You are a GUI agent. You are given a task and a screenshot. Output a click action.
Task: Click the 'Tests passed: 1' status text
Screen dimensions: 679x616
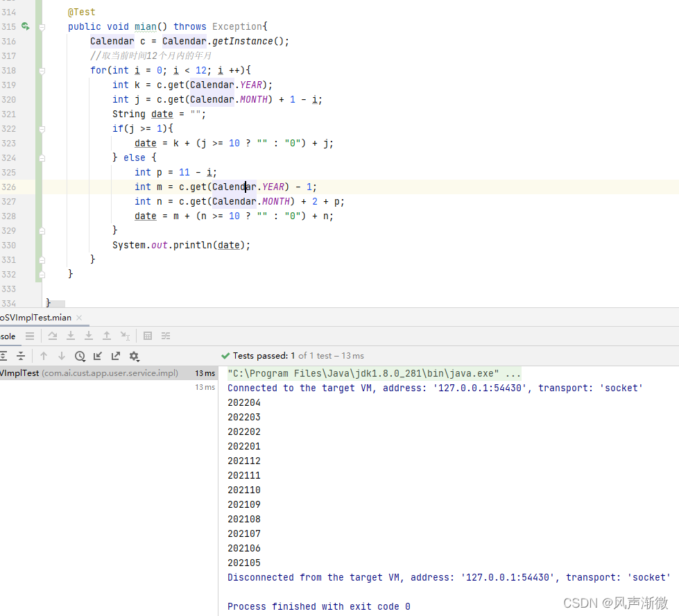click(x=264, y=356)
